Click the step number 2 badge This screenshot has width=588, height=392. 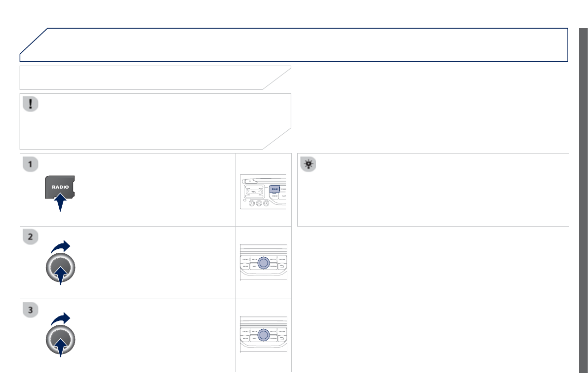(31, 236)
